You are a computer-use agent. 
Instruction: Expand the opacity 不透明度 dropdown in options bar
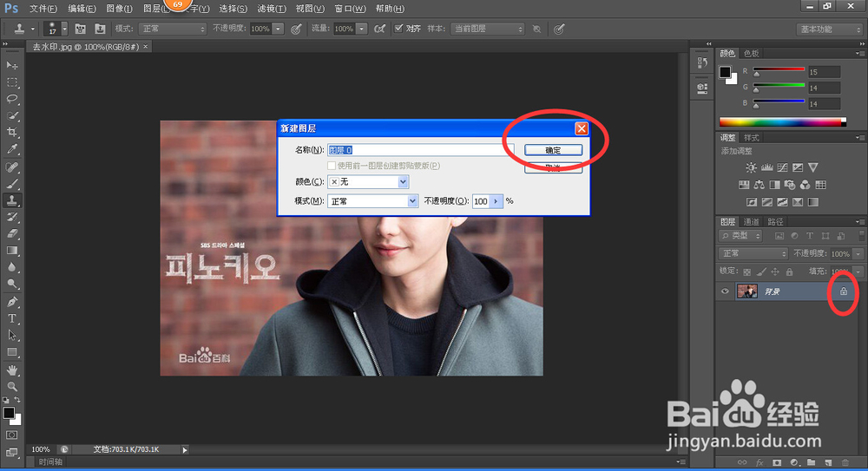tap(279, 29)
